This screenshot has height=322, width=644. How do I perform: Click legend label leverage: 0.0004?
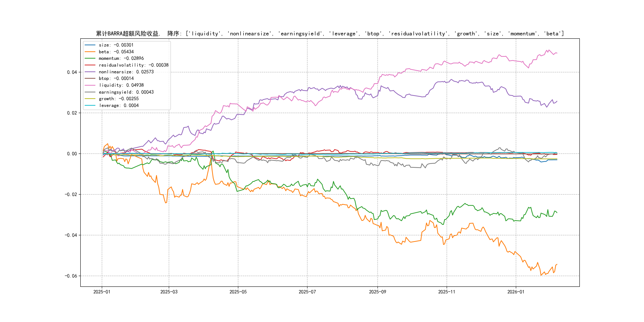(x=118, y=106)
